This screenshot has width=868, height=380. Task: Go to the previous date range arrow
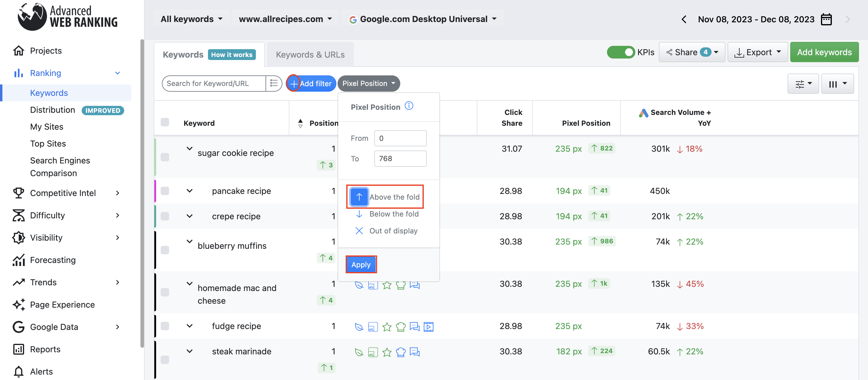(x=684, y=19)
